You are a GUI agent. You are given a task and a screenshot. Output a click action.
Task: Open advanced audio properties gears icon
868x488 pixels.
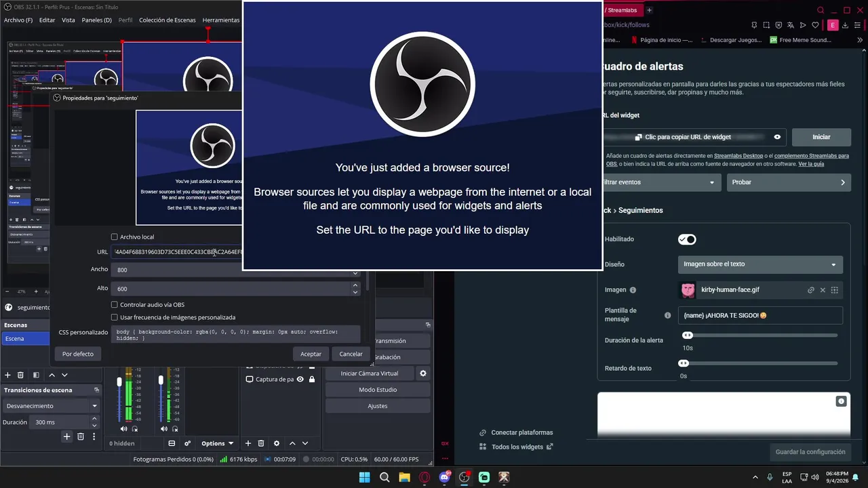187,443
